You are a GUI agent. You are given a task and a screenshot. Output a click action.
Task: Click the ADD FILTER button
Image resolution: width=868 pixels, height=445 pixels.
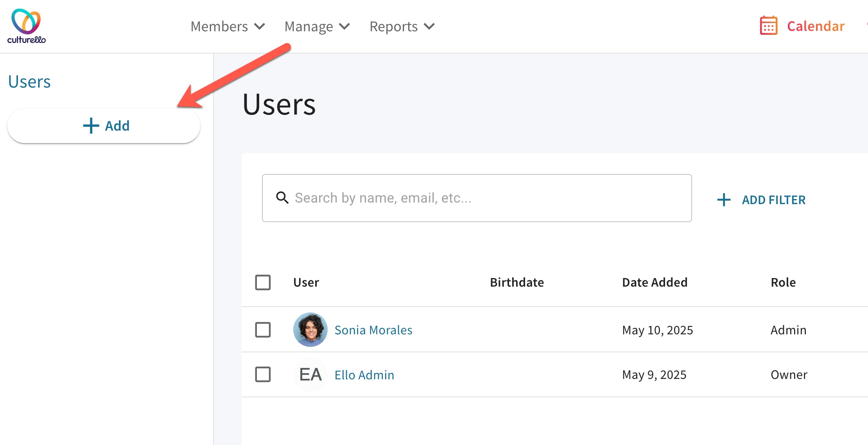tap(773, 200)
